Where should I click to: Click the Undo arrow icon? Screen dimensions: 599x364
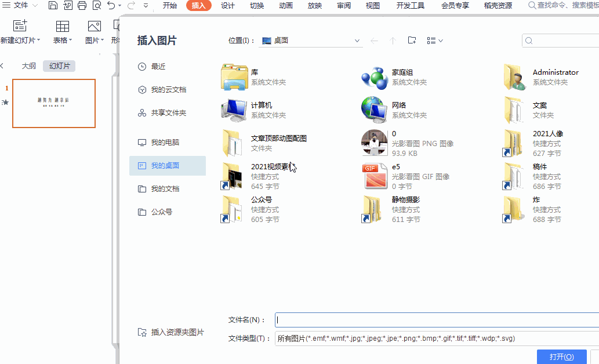111,6
